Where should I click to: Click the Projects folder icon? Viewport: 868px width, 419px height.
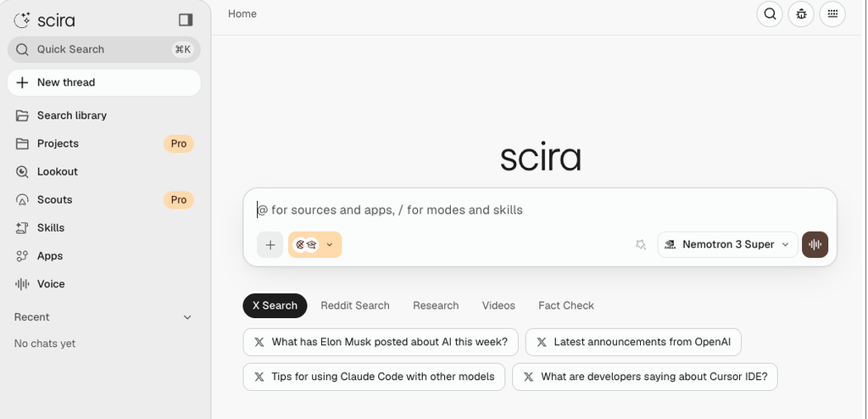(22, 143)
